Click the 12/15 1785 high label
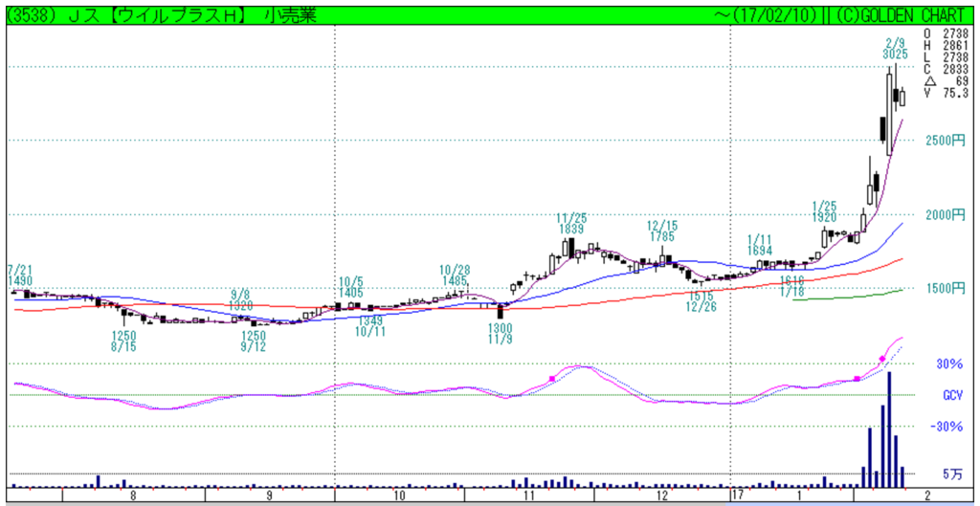 [662, 231]
